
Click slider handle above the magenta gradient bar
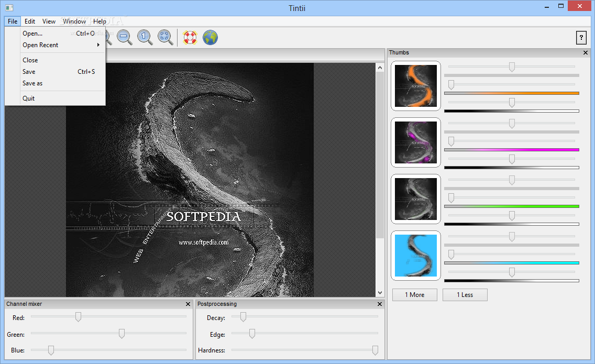pos(451,141)
